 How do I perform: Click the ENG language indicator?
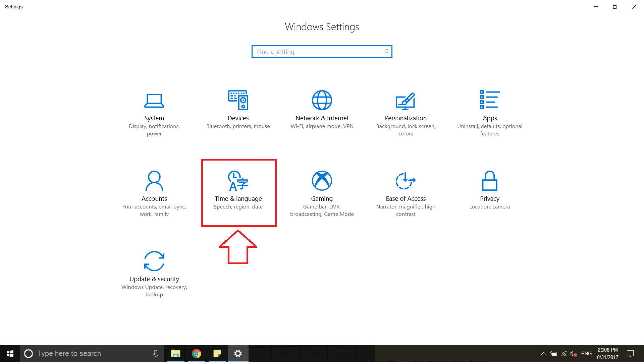pos(586,353)
